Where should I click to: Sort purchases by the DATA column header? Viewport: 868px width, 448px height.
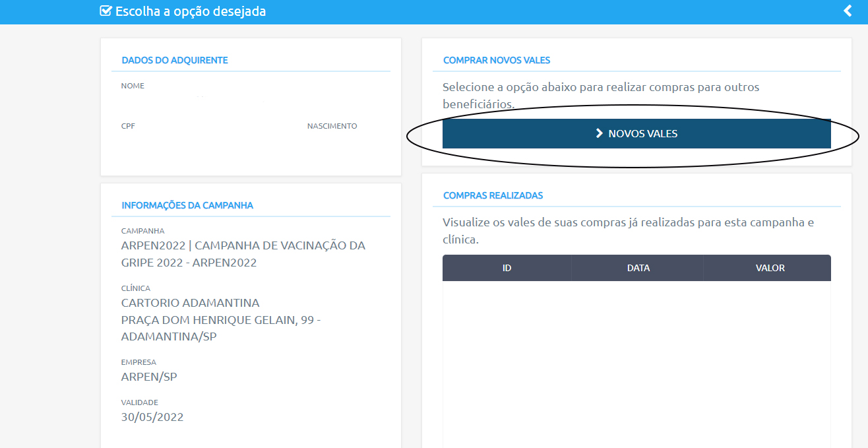click(x=638, y=268)
